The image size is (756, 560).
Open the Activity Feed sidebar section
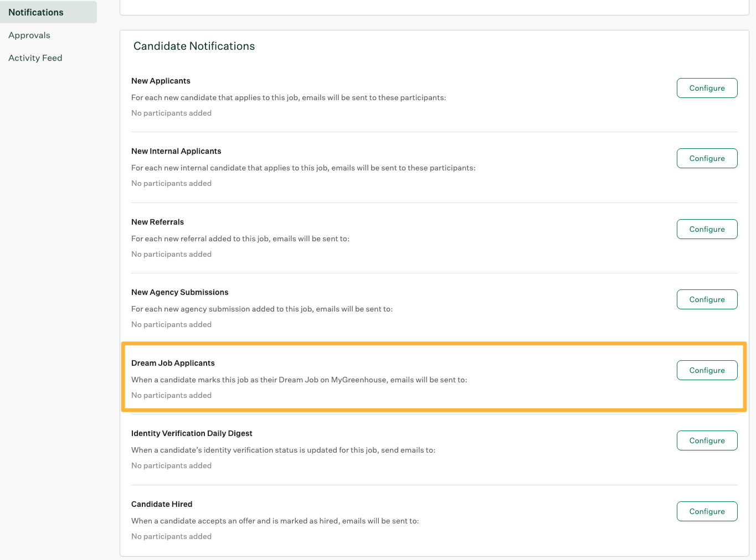pyautogui.click(x=35, y=58)
